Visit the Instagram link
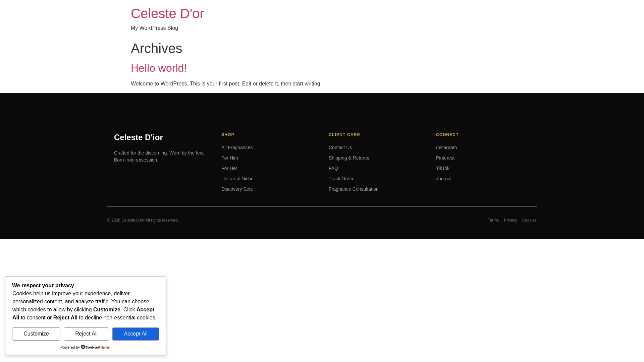The image size is (644, 362). coord(446,147)
